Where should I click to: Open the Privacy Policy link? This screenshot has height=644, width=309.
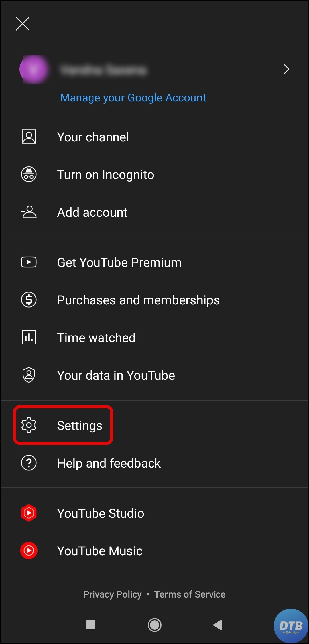coord(112,594)
